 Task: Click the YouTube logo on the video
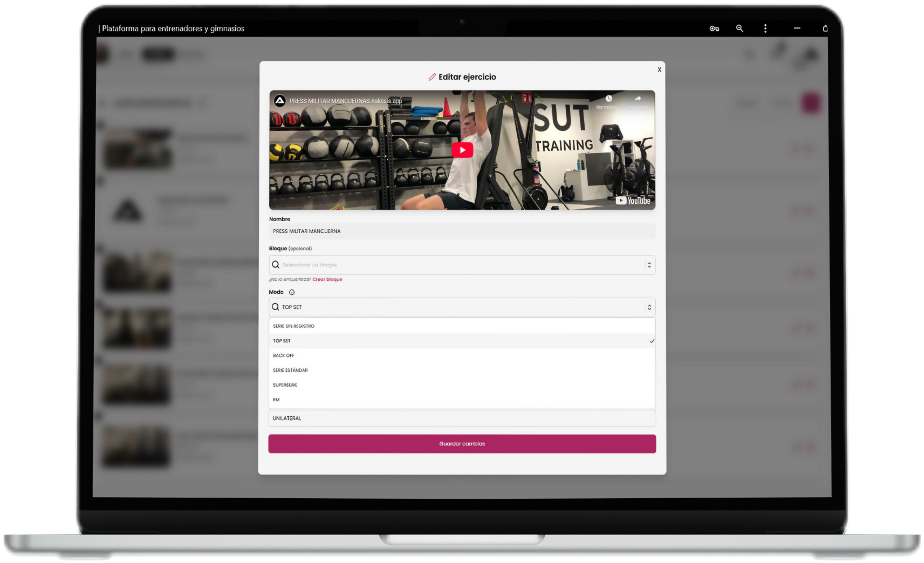pos(633,200)
